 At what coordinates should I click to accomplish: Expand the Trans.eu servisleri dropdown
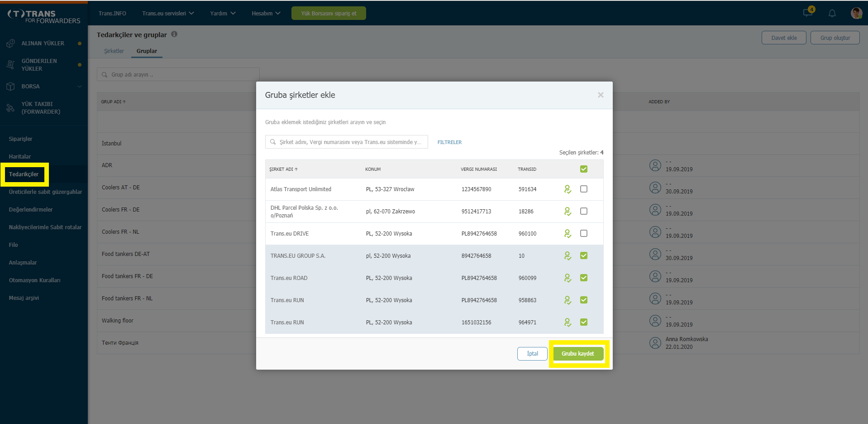pyautogui.click(x=168, y=13)
